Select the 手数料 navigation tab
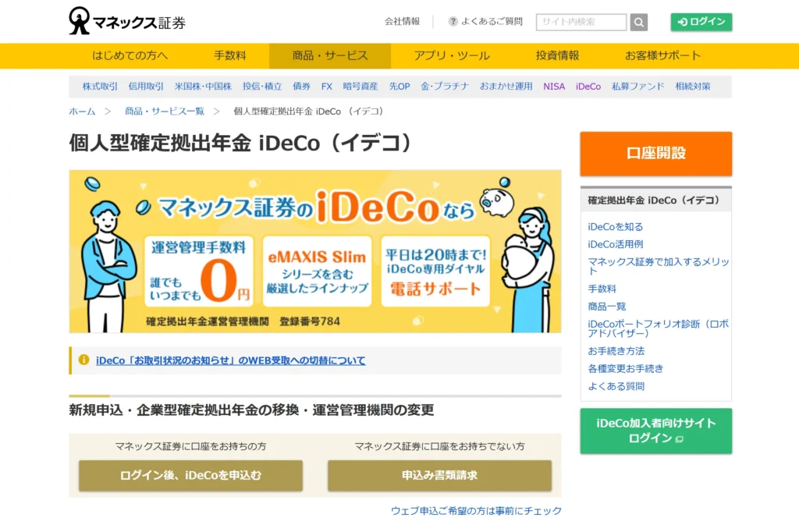Screen dimensions: 799x532 (230, 55)
